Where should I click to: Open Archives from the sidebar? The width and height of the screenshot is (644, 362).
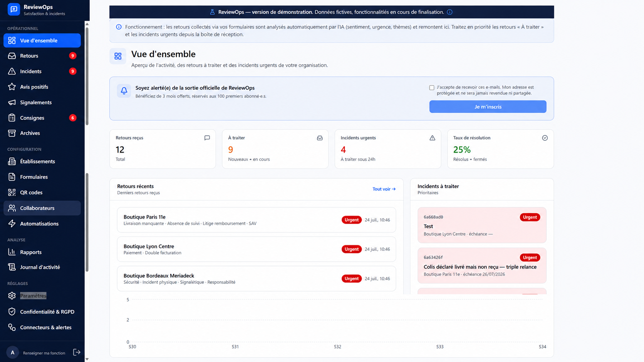[x=42, y=133]
